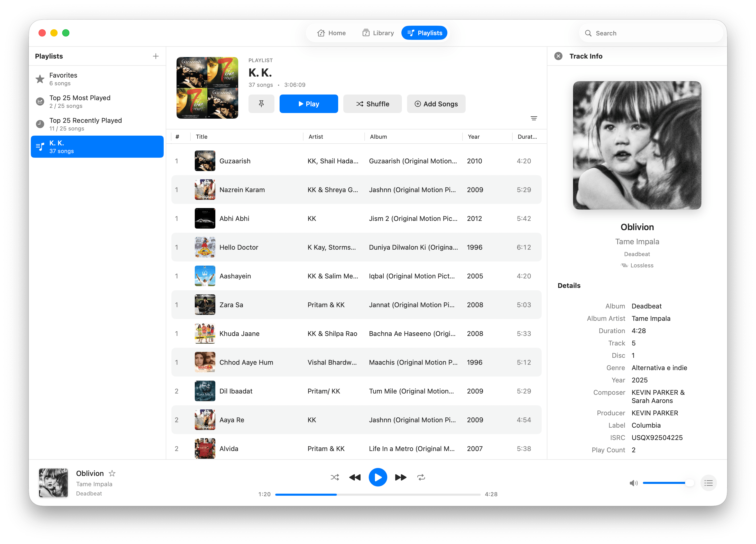Click the Pritam/ KK artist cell
The height and width of the screenshot is (544, 756).
324,391
